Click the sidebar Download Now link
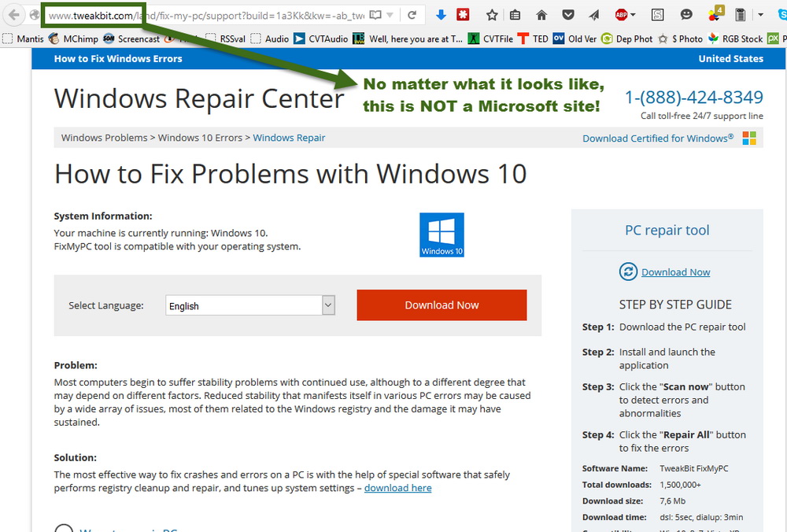The image size is (787, 532). [675, 272]
